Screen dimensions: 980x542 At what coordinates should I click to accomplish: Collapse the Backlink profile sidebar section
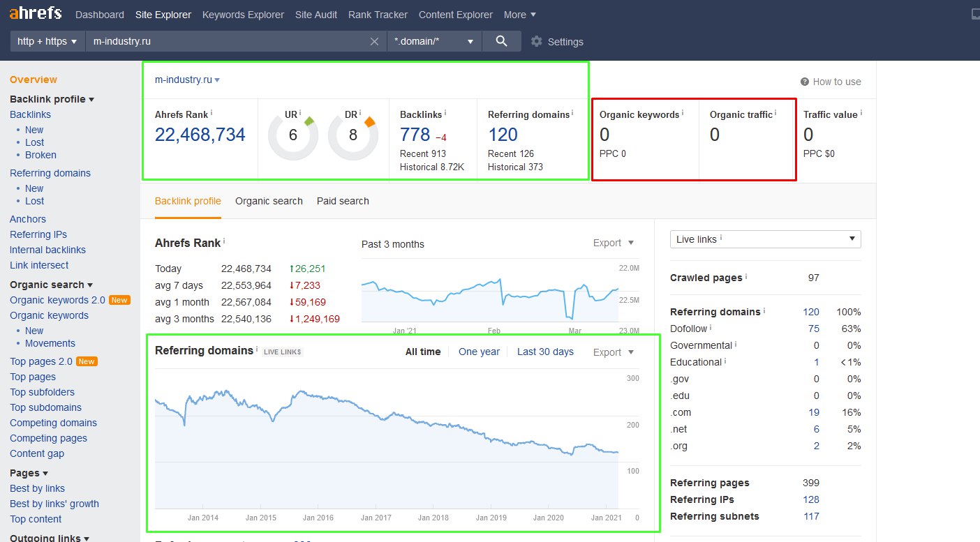52,99
